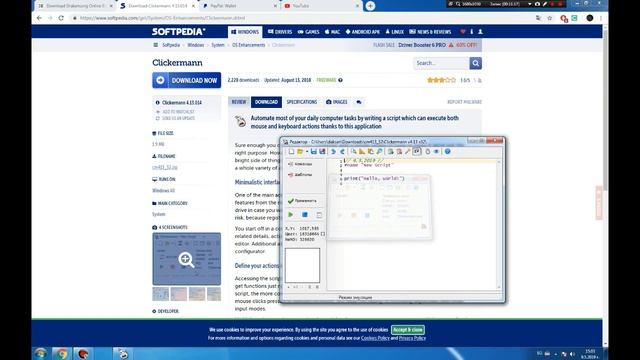Open the Windows Start menu

(40, 353)
